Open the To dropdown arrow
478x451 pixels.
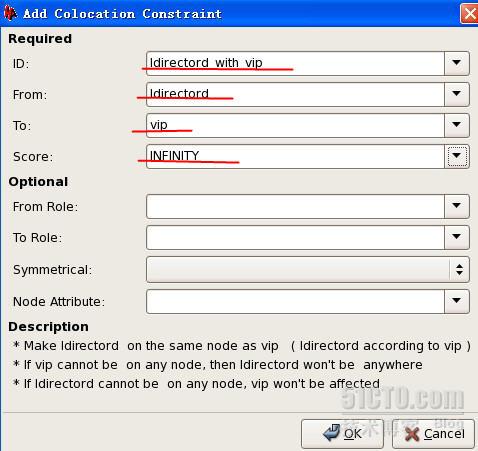[x=457, y=125]
